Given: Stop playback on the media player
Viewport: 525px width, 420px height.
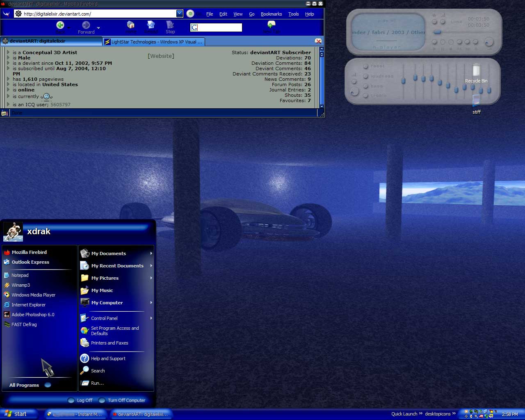Looking at the screenshot, I should pyautogui.click(x=451, y=42).
